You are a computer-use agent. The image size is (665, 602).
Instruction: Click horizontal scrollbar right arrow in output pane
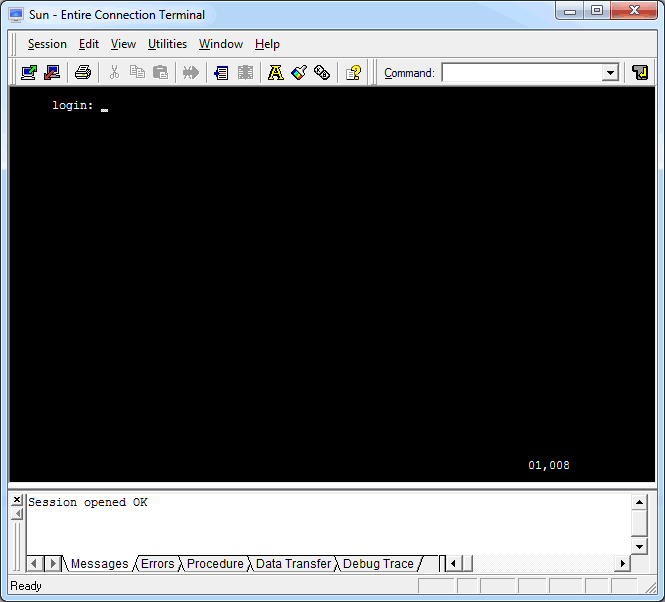pyautogui.click(x=622, y=564)
